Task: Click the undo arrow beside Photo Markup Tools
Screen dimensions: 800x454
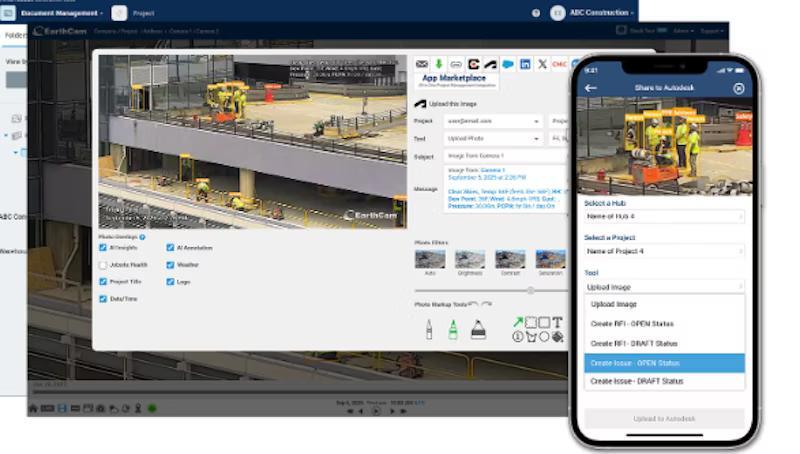Action: tap(472, 305)
